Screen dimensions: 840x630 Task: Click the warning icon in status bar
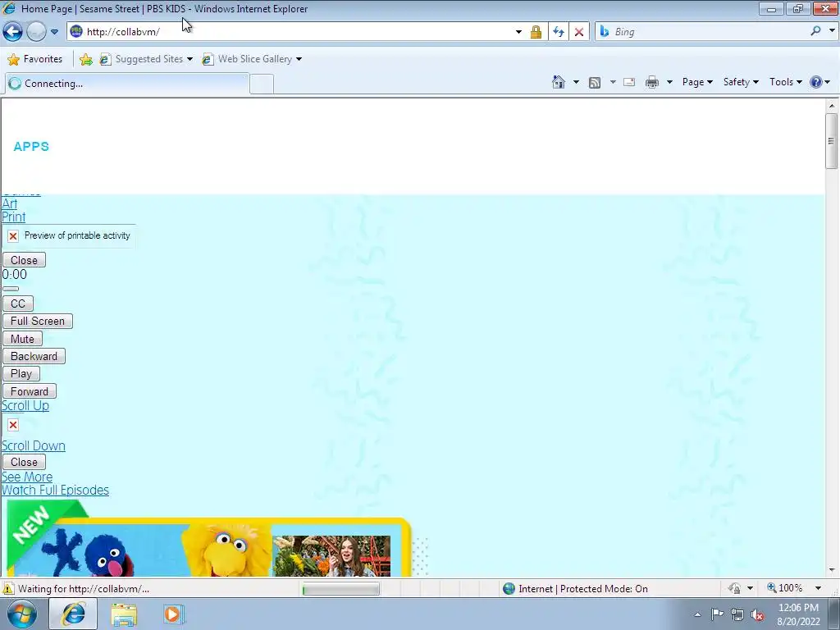[x=8, y=588]
